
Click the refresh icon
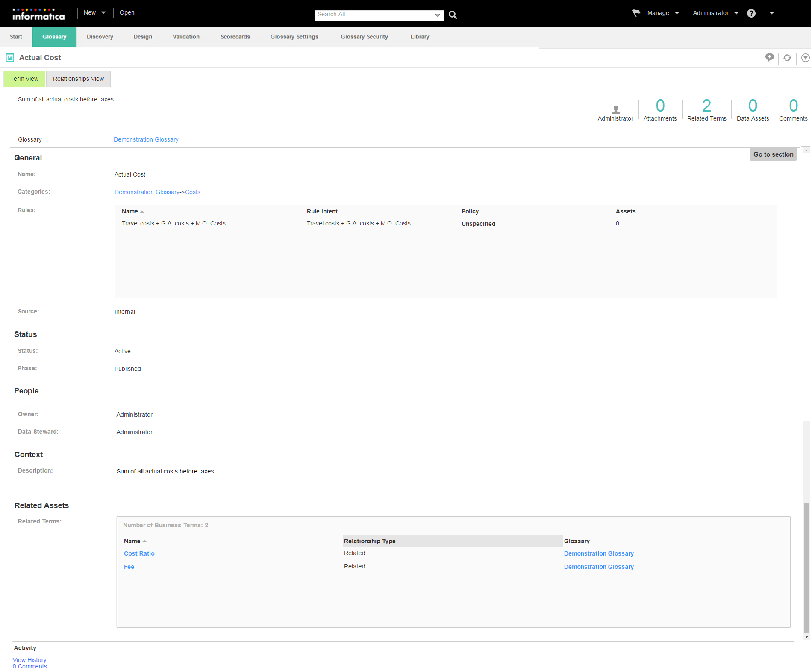tap(787, 58)
